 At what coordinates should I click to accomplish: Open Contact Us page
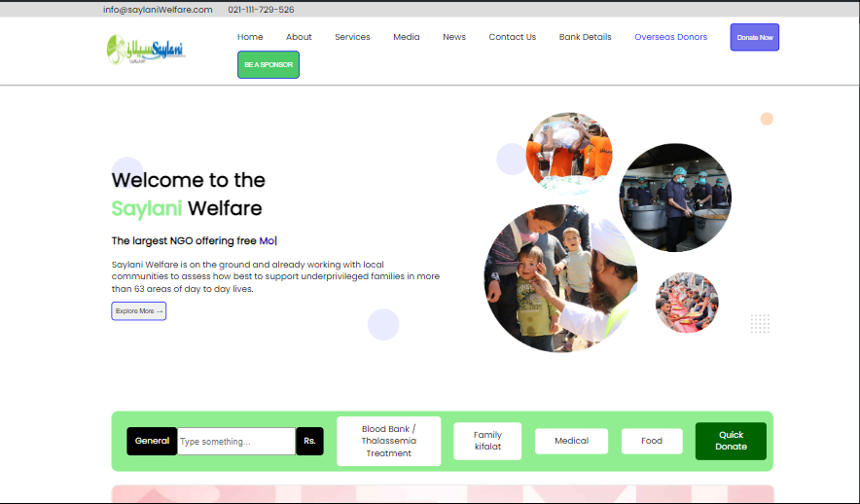pos(512,37)
